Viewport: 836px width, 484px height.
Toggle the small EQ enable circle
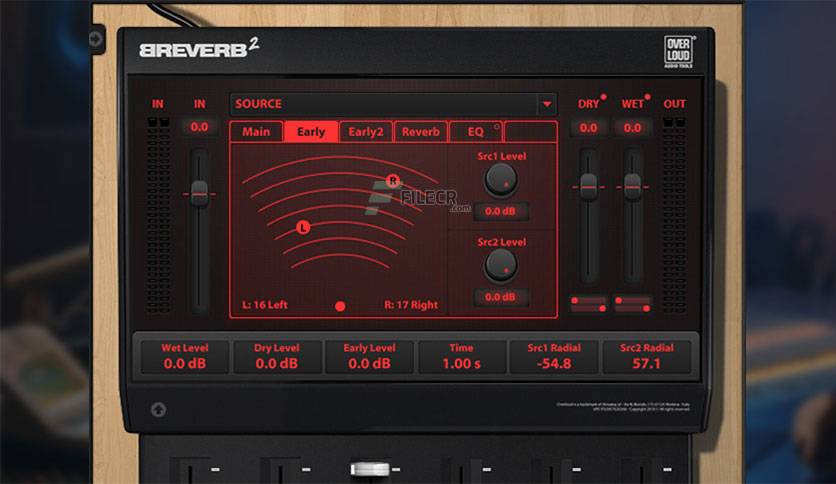(496, 127)
